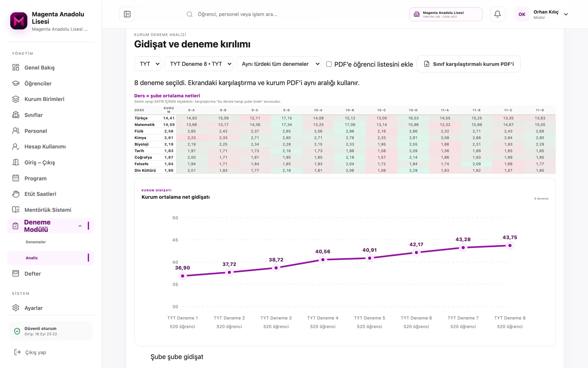Open Ayarlar gear icon
Screen dimensions: 588x368
click(x=16, y=308)
